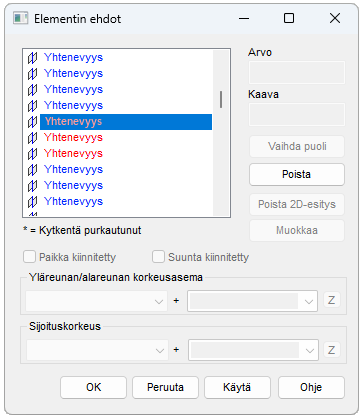Click the Poista 2D-esitys button
The image size is (364, 419).
pyautogui.click(x=297, y=204)
